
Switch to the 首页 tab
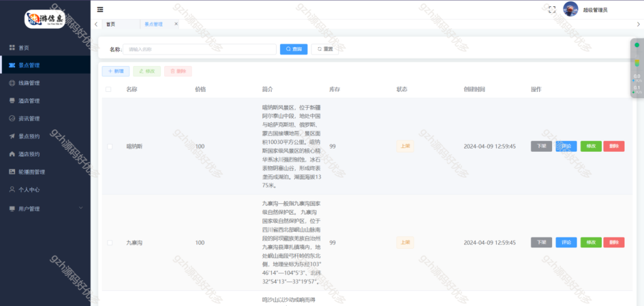pos(111,25)
